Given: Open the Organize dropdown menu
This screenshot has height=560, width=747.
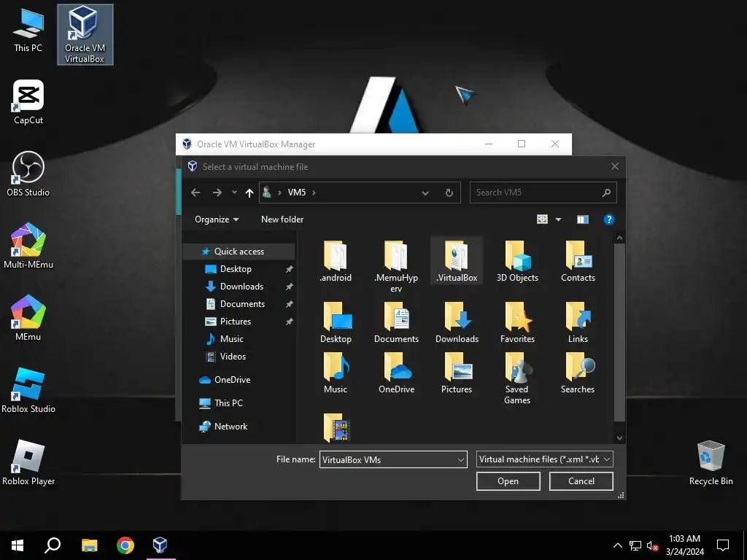Looking at the screenshot, I should click(x=216, y=219).
